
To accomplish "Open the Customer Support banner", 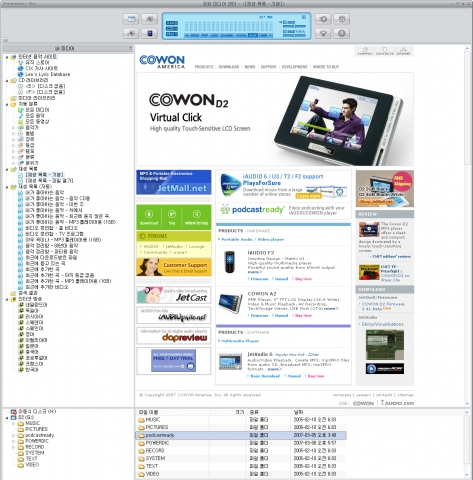I will [174, 267].
